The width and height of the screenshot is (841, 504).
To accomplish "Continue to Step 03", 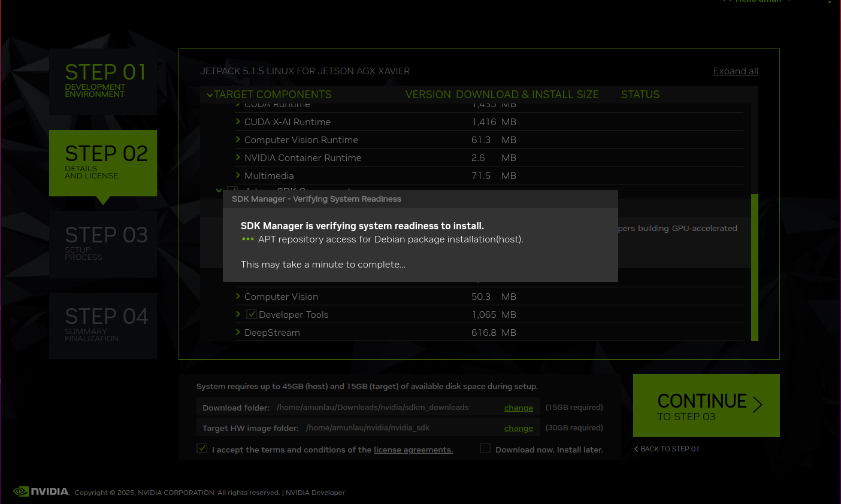I will coord(706,405).
